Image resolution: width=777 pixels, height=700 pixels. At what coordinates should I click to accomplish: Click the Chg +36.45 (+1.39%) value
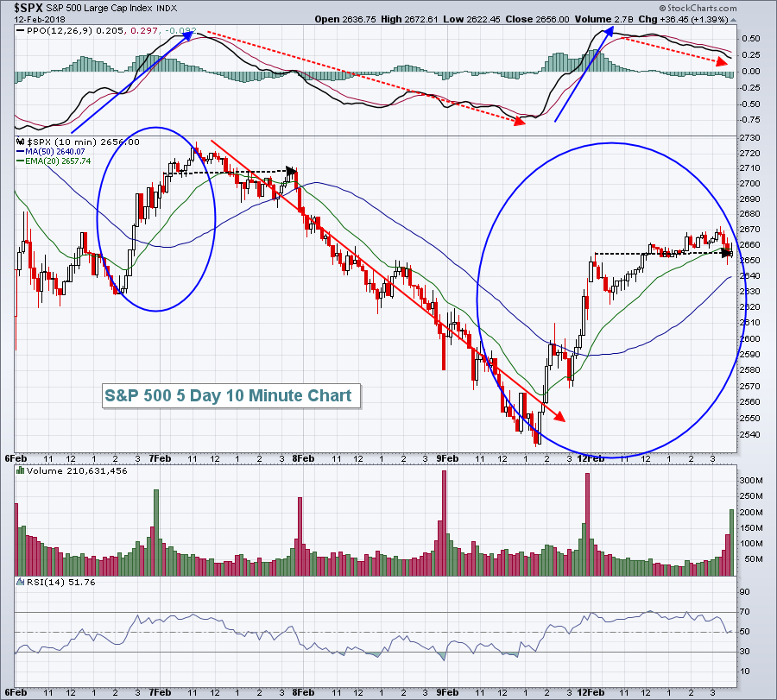pos(683,19)
